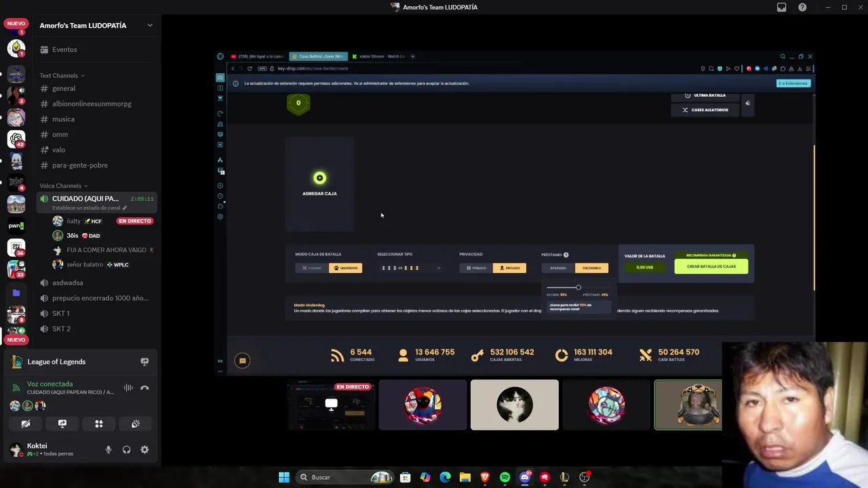Mute the microphone
This screenshot has height=488, width=868.
pos(108,449)
